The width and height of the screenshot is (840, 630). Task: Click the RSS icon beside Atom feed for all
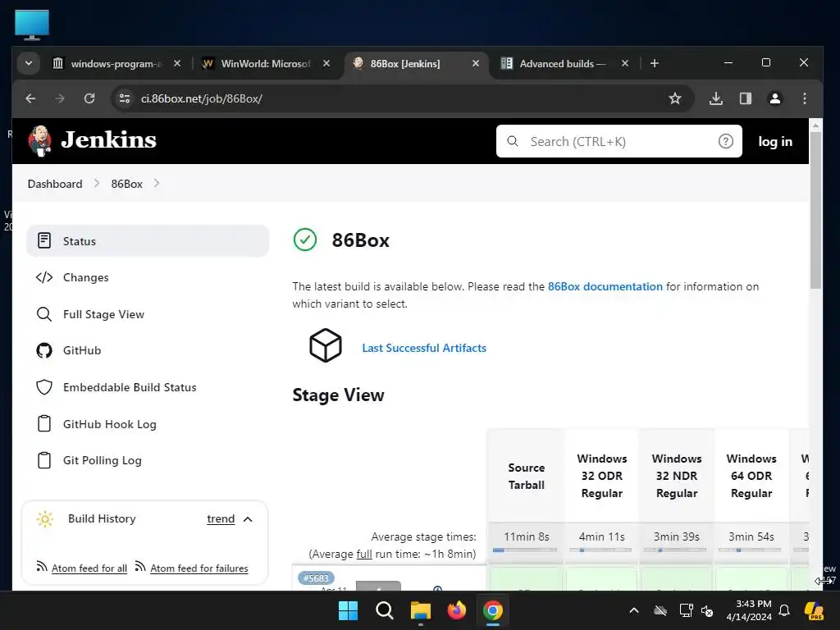42,566
